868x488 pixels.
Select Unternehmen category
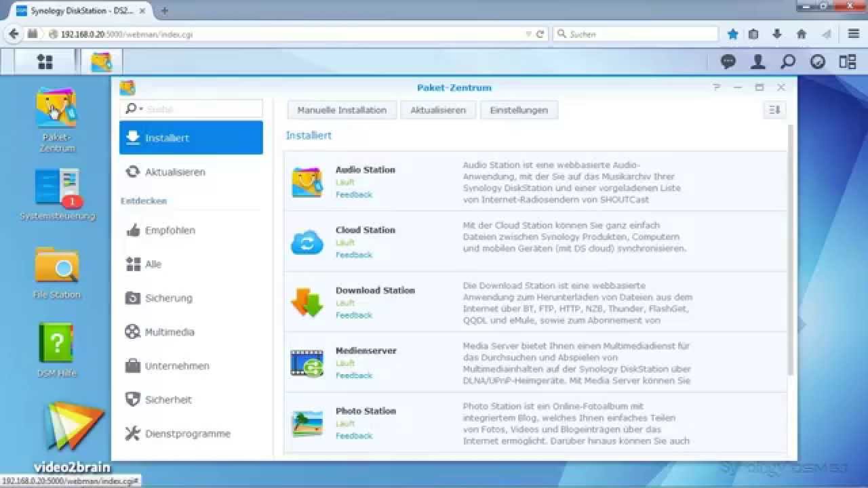coord(191,366)
